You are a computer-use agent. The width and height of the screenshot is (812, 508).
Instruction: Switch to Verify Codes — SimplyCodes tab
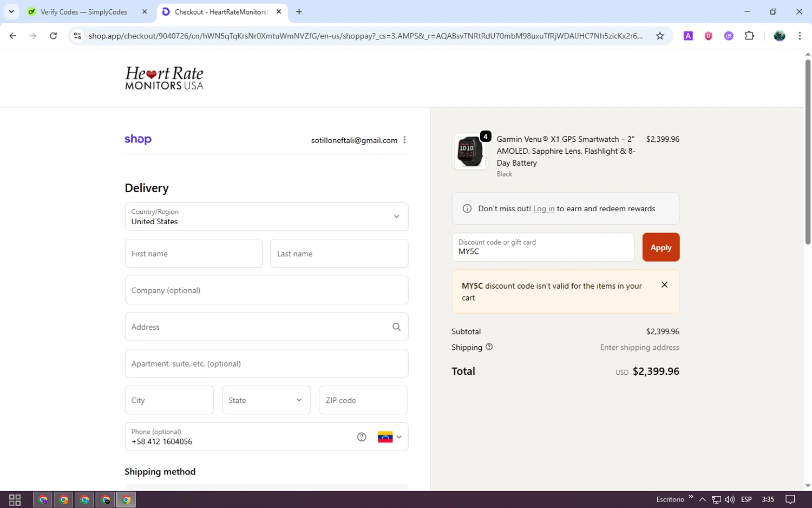[84, 12]
